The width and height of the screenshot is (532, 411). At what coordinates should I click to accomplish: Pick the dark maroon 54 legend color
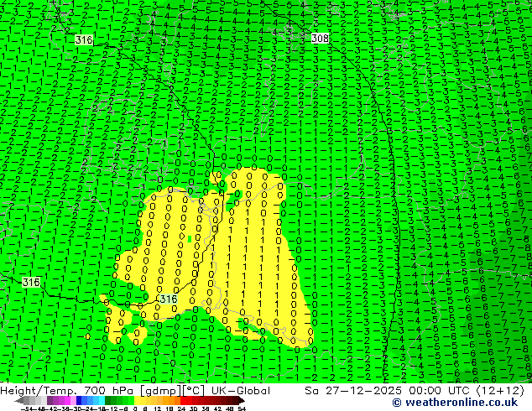click(x=241, y=401)
